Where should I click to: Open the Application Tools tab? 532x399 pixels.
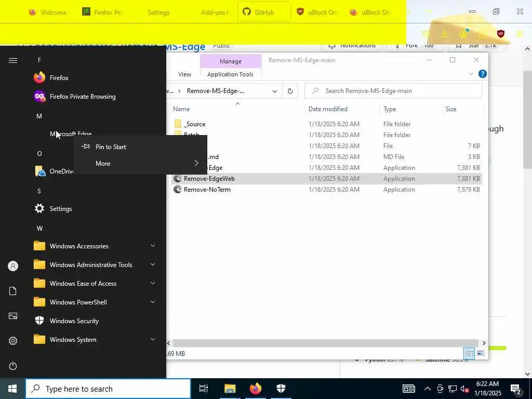point(230,74)
